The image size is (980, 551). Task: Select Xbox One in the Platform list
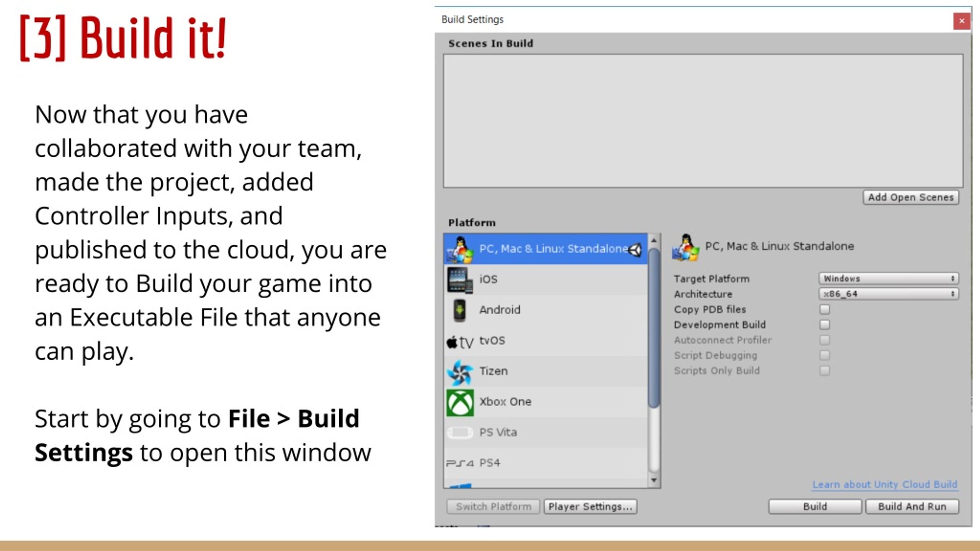[x=546, y=402]
